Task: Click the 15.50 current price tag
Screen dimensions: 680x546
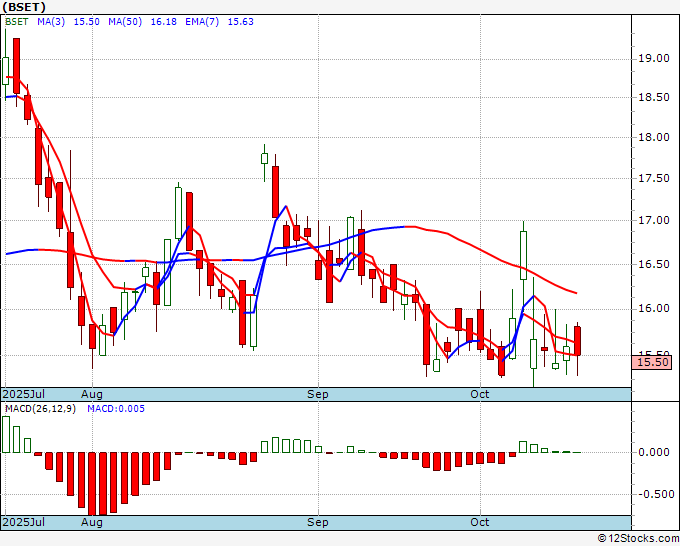Action: (651, 362)
